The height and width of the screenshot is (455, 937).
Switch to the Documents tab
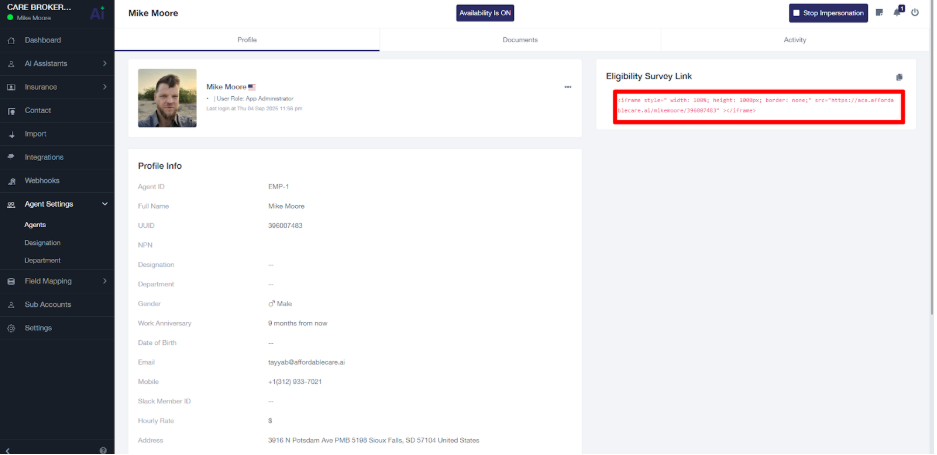(x=520, y=40)
